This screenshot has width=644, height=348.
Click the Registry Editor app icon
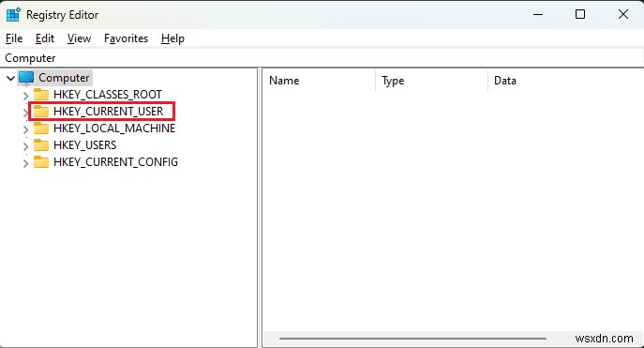(13, 14)
